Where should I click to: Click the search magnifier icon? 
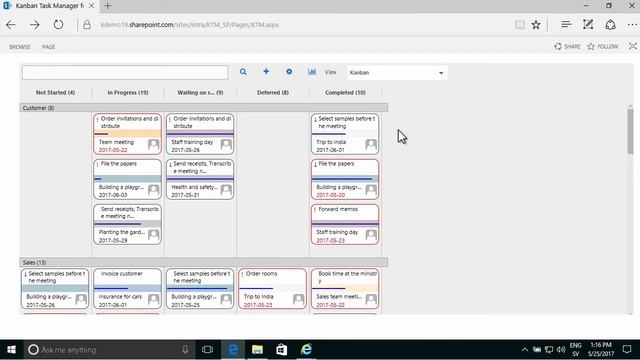pos(243,72)
